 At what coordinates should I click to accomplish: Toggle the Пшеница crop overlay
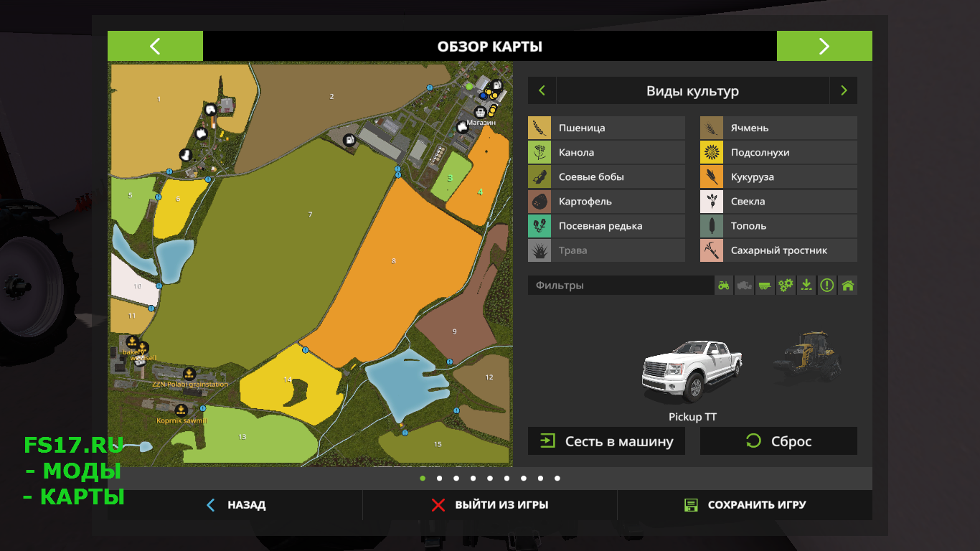point(606,128)
